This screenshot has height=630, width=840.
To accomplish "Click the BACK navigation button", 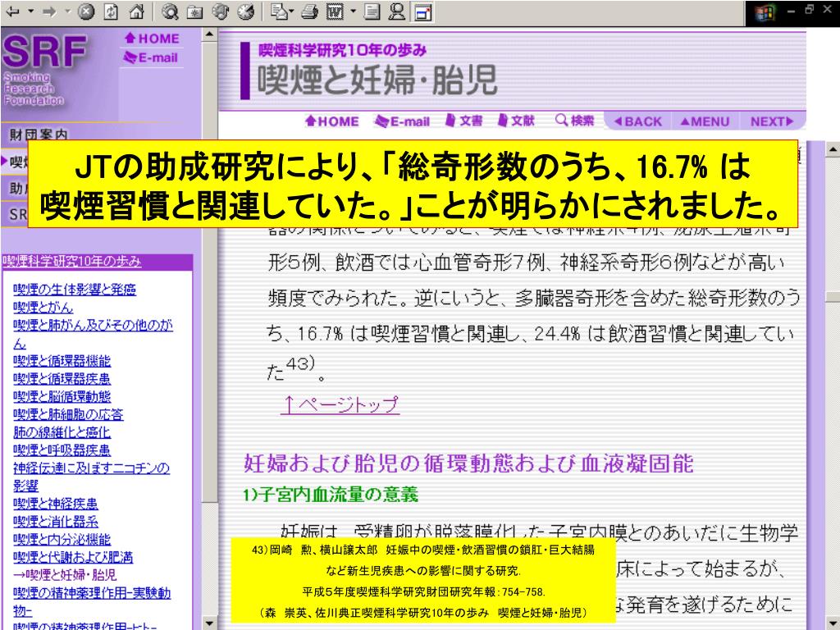I will point(637,121).
